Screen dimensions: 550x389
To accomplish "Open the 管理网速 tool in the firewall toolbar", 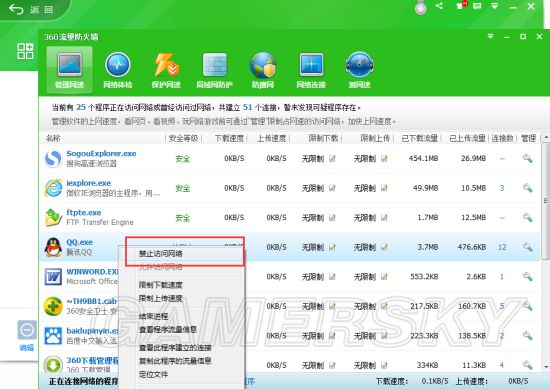I will [69, 70].
